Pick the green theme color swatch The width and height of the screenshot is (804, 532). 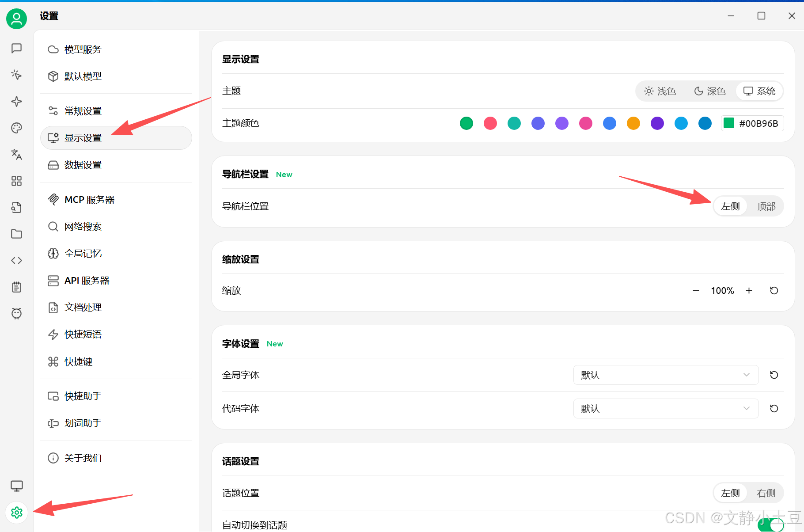(466, 123)
